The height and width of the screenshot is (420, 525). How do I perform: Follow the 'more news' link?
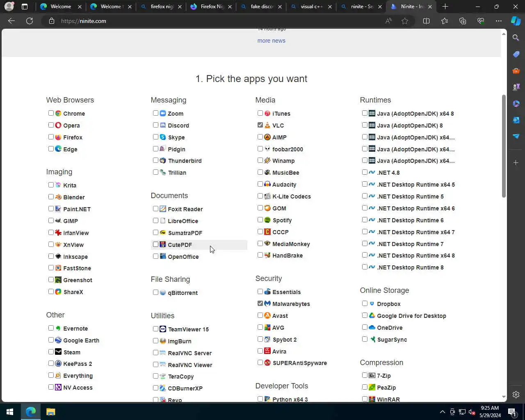point(271,41)
